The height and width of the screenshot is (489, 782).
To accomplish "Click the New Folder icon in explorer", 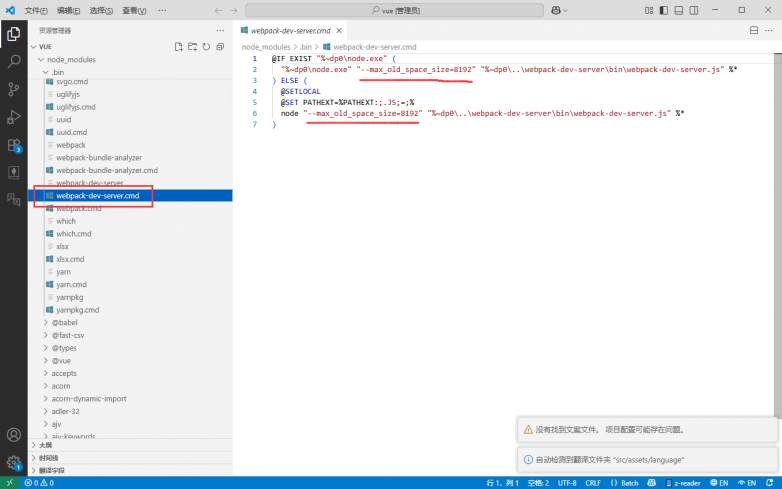I will (193, 46).
